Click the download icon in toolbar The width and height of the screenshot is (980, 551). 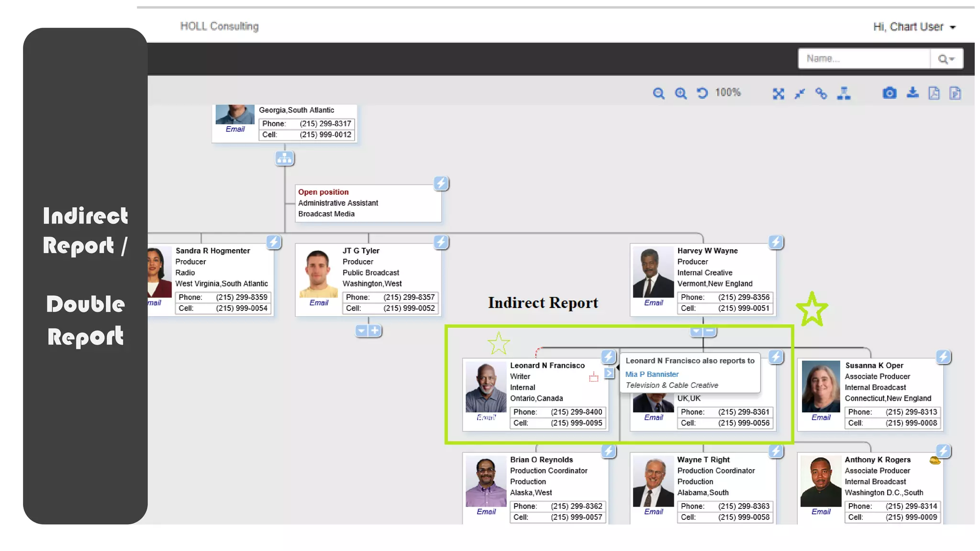click(913, 93)
